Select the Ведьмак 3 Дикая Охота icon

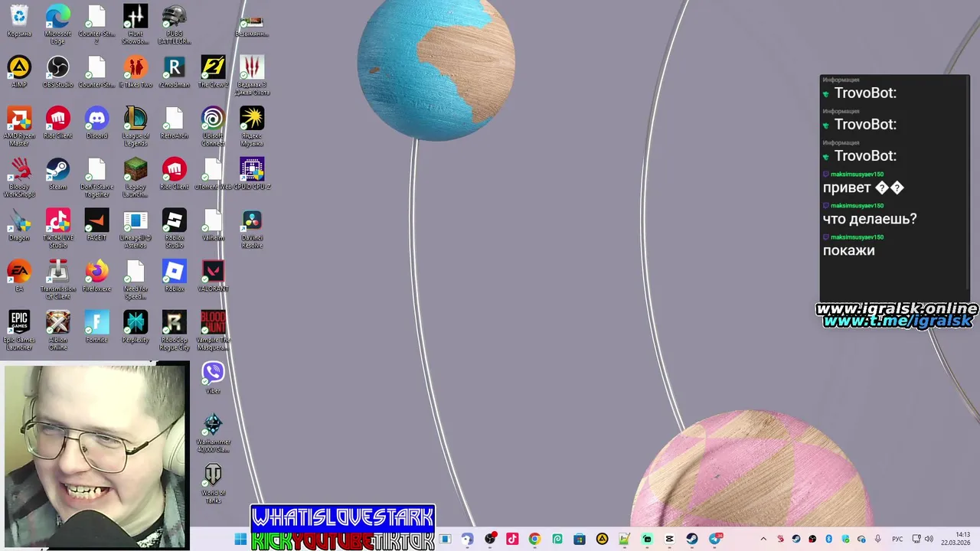tap(252, 75)
